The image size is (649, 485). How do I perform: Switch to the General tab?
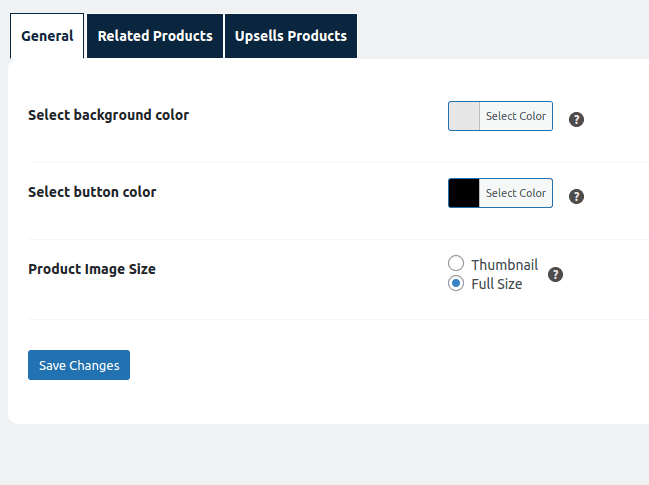point(47,36)
